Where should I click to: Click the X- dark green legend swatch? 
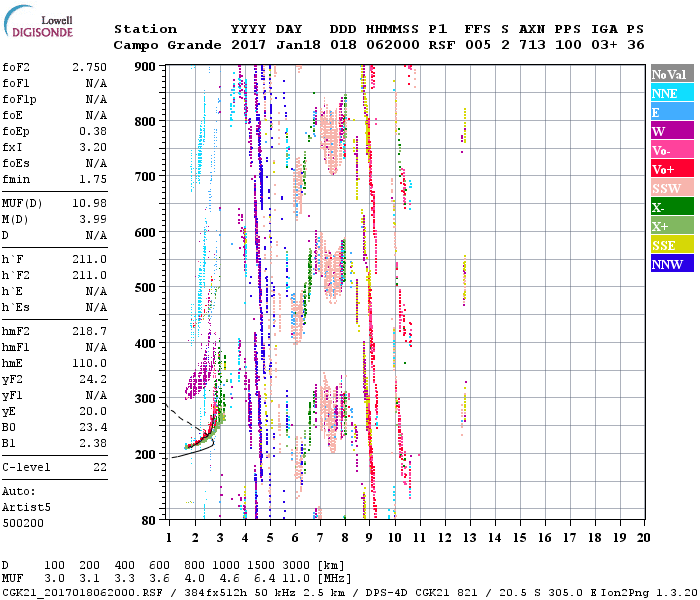(x=672, y=207)
